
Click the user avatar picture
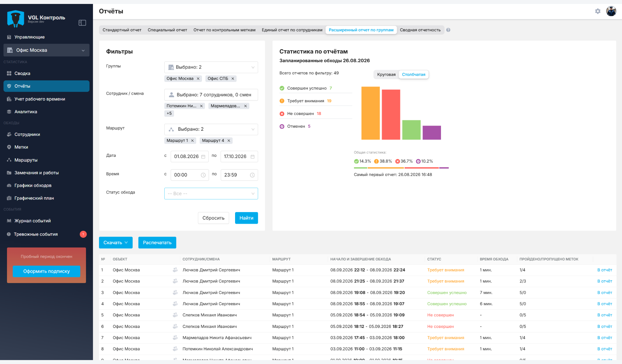[611, 11]
